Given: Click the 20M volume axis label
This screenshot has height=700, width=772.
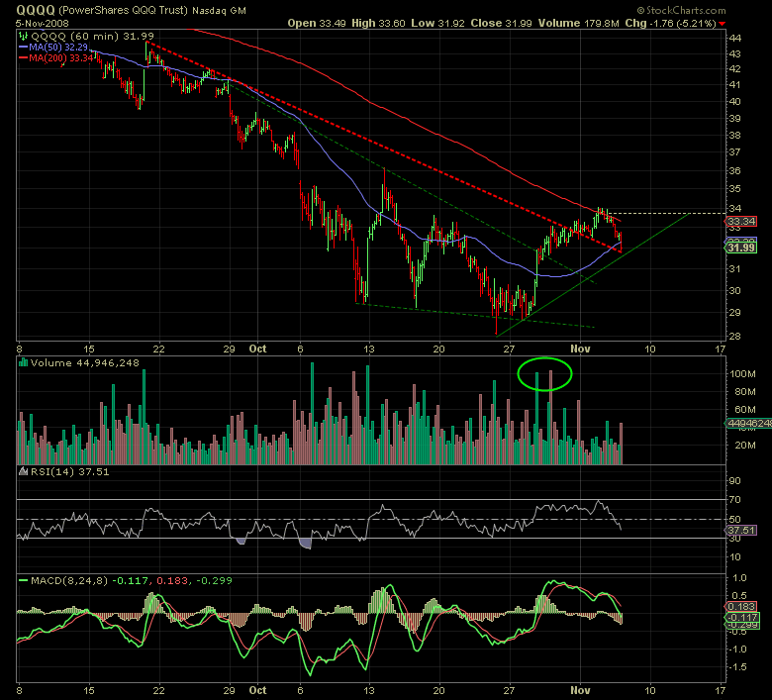Looking at the screenshot, I should point(745,446).
